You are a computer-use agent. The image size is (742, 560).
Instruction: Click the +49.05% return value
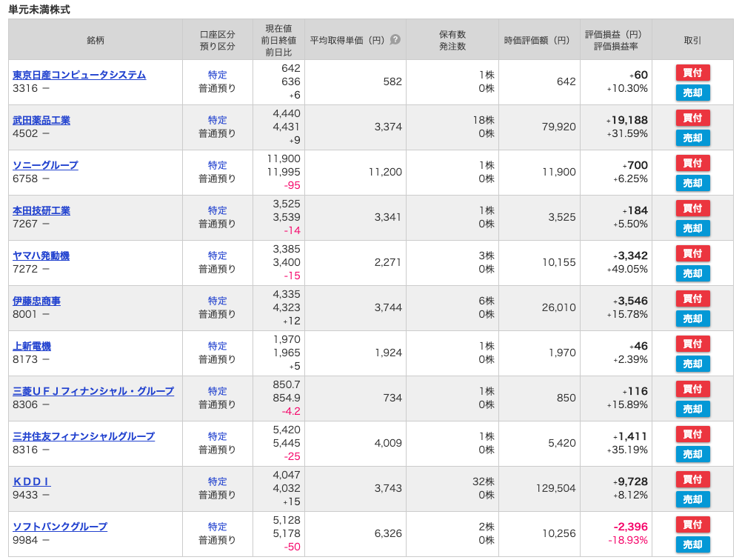click(x=627, y=269)
